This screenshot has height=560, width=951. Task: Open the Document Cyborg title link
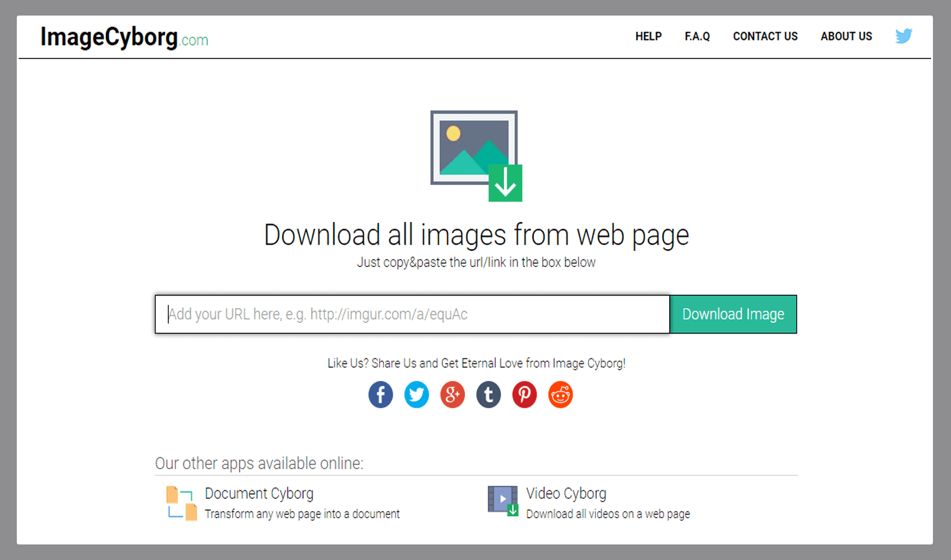click(x=259, y=493)
